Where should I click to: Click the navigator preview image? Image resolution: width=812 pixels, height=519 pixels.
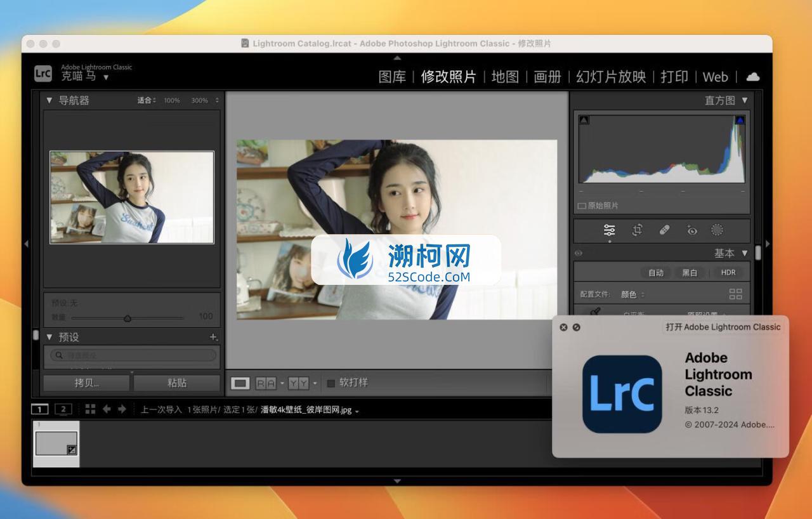132,197
